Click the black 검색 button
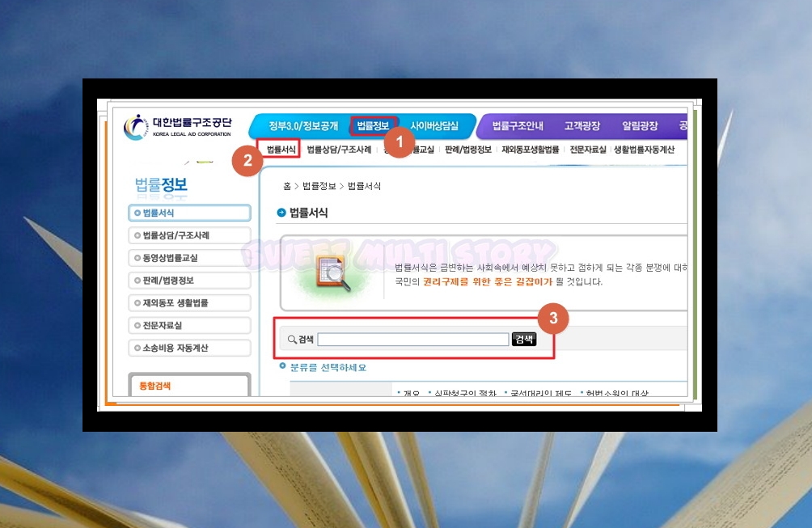 pyautogui.click(x=524, y=340)
